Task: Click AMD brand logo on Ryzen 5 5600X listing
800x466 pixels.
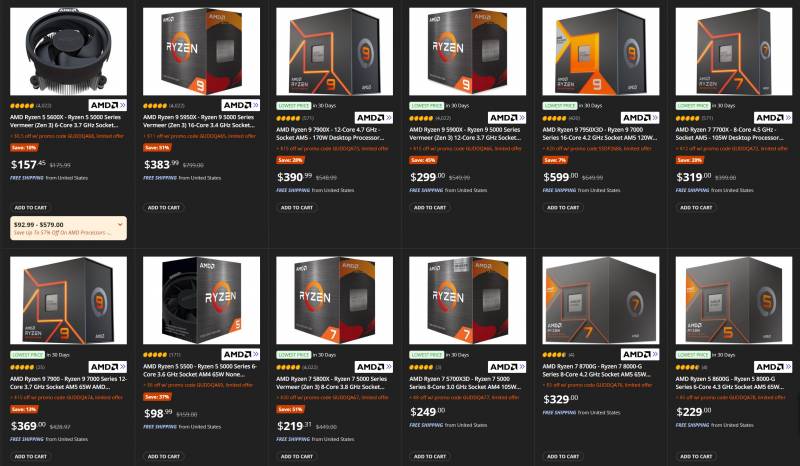Action: [107, 105]
